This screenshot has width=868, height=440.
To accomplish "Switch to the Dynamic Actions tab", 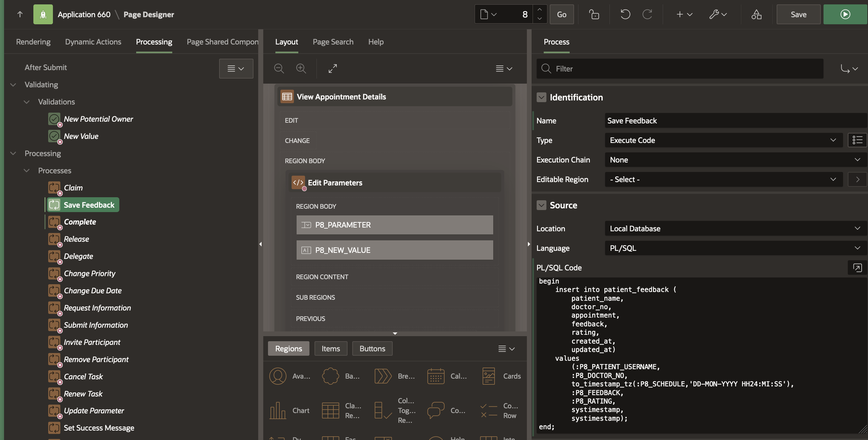I will pos(93,42).
